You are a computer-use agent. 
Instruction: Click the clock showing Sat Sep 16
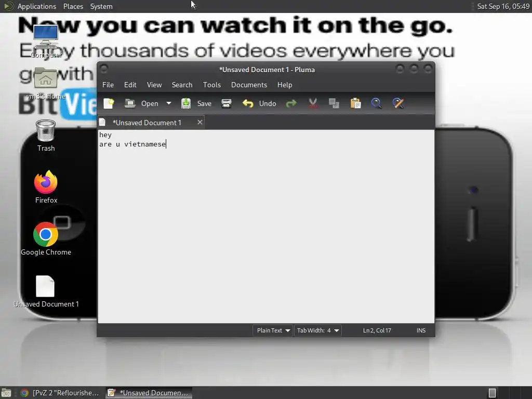tap(503, 6)
